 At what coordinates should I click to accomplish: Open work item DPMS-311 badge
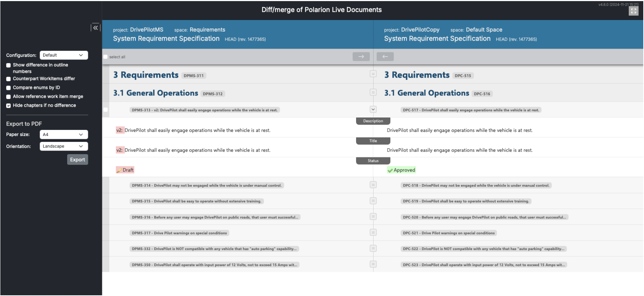193,76
